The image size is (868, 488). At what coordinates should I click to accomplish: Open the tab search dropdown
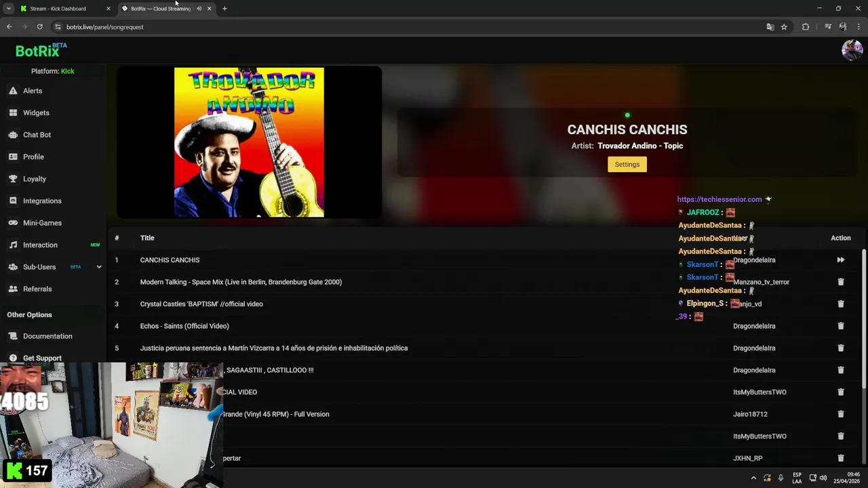point(8,9)
